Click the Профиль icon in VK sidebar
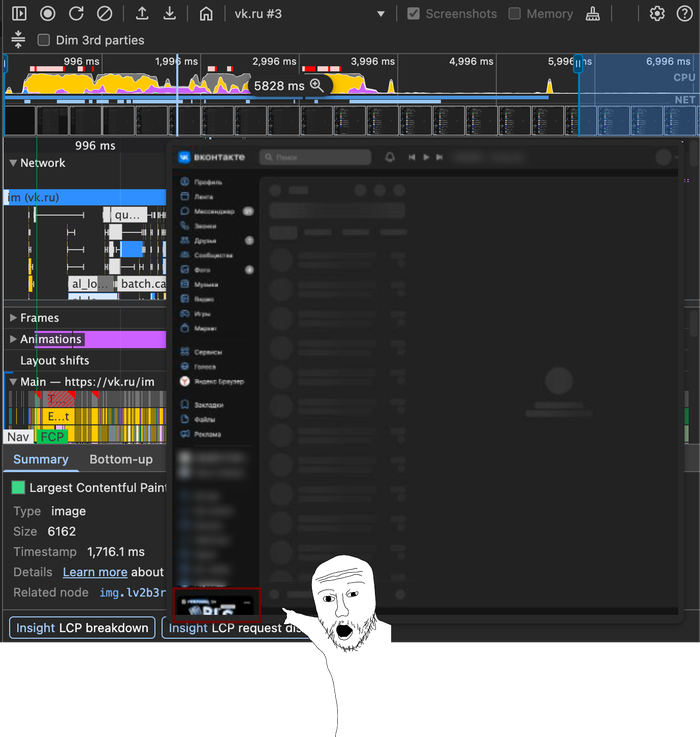 pyautogui.click(x=185, y=181)
